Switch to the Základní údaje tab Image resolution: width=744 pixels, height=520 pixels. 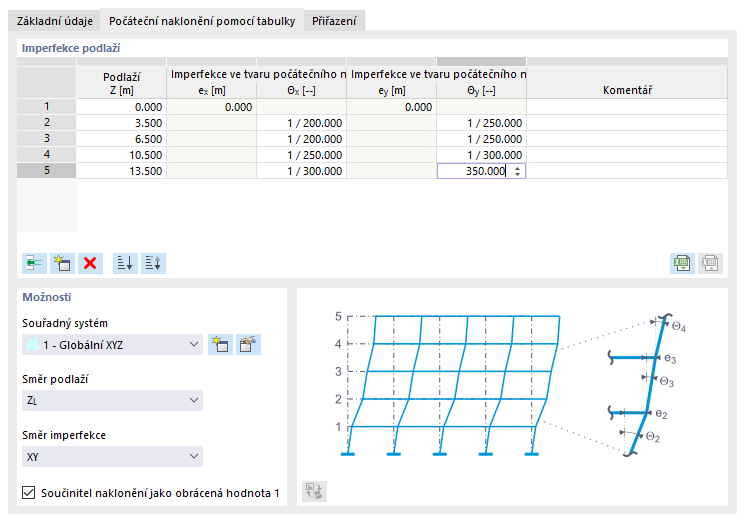coord(56,21)
